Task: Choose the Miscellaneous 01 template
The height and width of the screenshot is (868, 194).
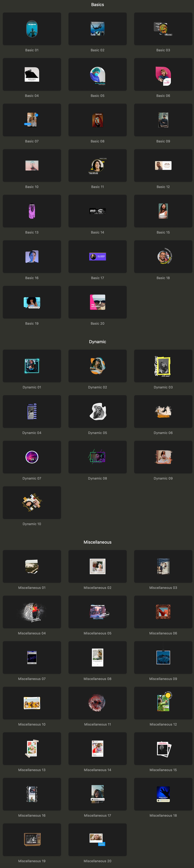Action: point(32,566)
